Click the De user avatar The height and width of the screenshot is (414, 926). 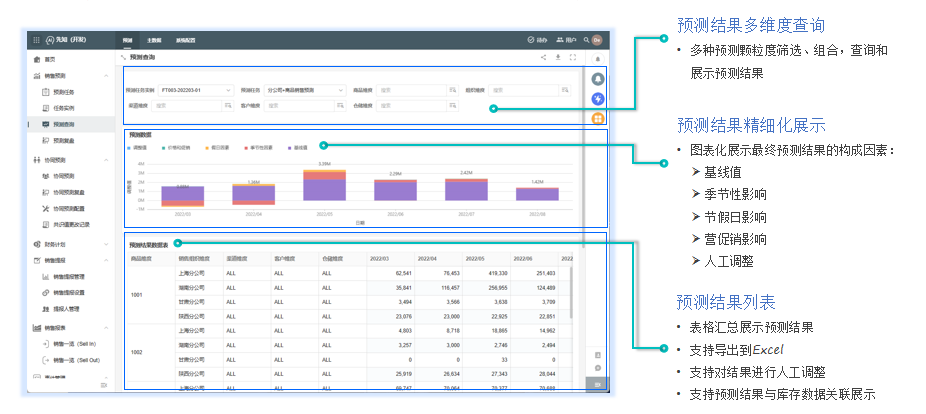coord(597,40)
